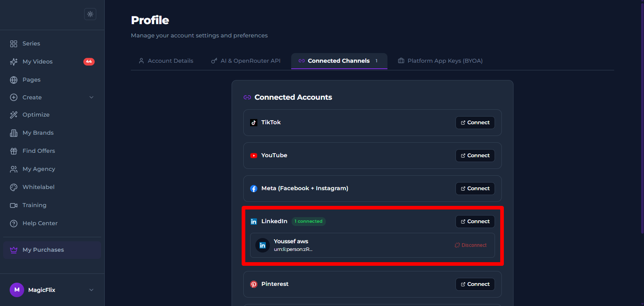The width and height of the screenshot is (644, 306).
Task: Click the My Agency people icon
Action: (14, 169)
